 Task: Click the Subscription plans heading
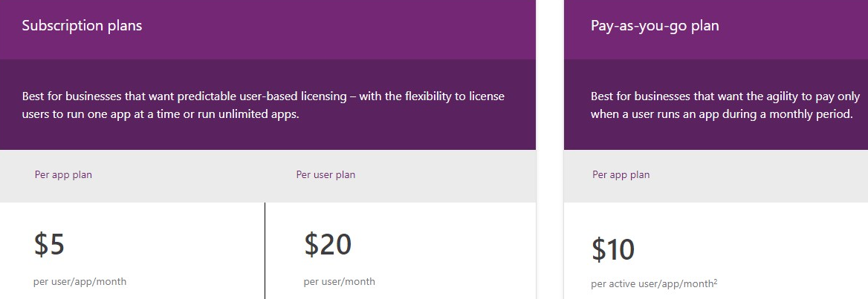[x=82, y=26]
